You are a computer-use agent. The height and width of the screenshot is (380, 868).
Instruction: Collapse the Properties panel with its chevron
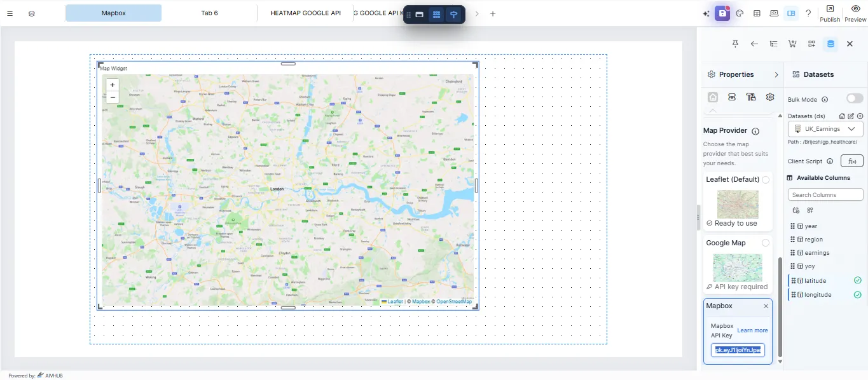coord(776,74)
